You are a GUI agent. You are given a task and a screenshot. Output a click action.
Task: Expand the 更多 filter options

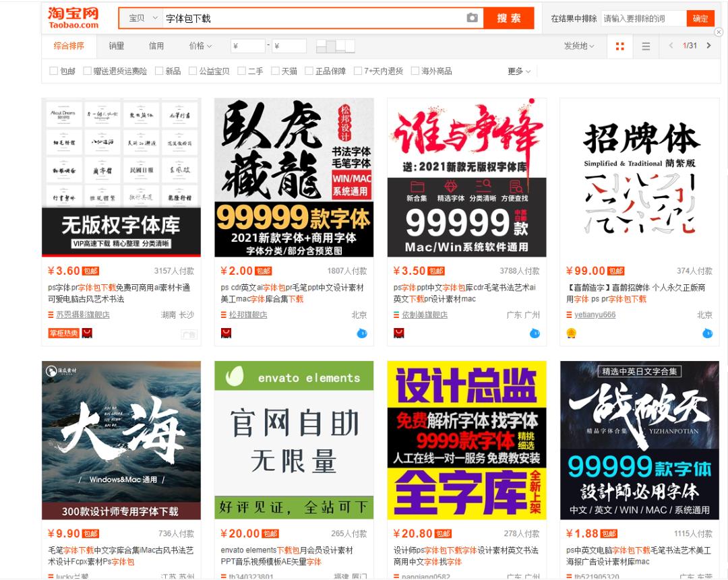516,70
